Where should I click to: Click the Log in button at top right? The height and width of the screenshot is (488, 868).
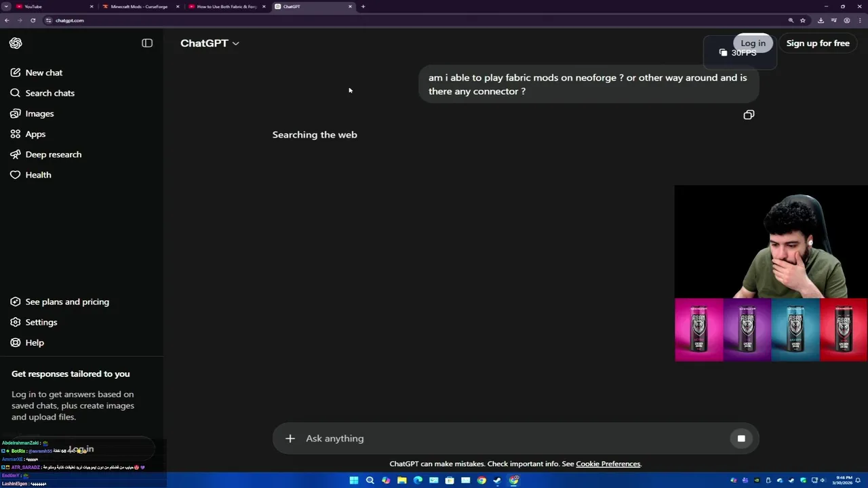(753, 43)
